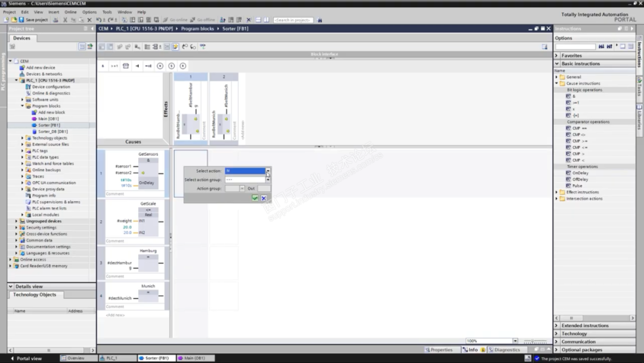Confirm the action dialog with the green checkmark
The height and width of the screenshot is (363, 644).
coord(255,198)
